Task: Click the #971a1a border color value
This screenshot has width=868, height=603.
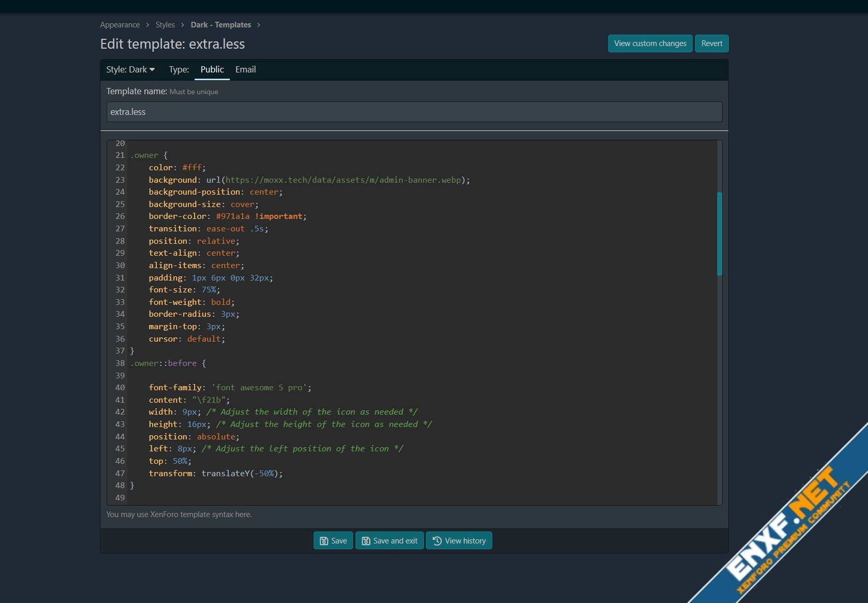Action: point(232,216)
